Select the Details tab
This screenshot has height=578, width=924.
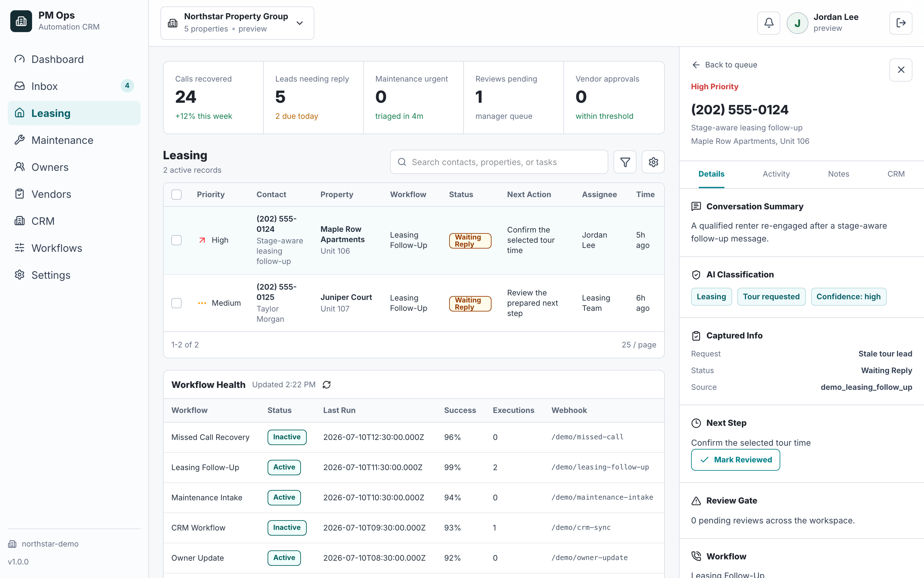coord(711,174)
